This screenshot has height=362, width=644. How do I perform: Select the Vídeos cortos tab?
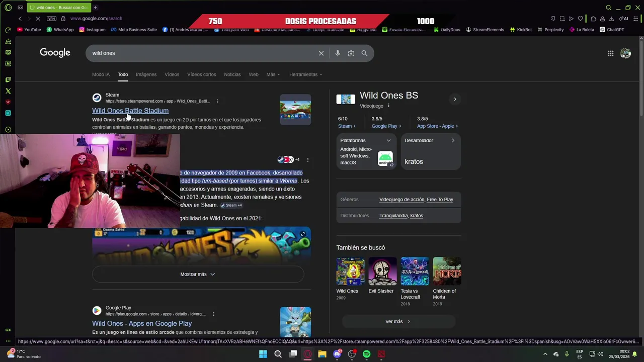pos(201,74)
